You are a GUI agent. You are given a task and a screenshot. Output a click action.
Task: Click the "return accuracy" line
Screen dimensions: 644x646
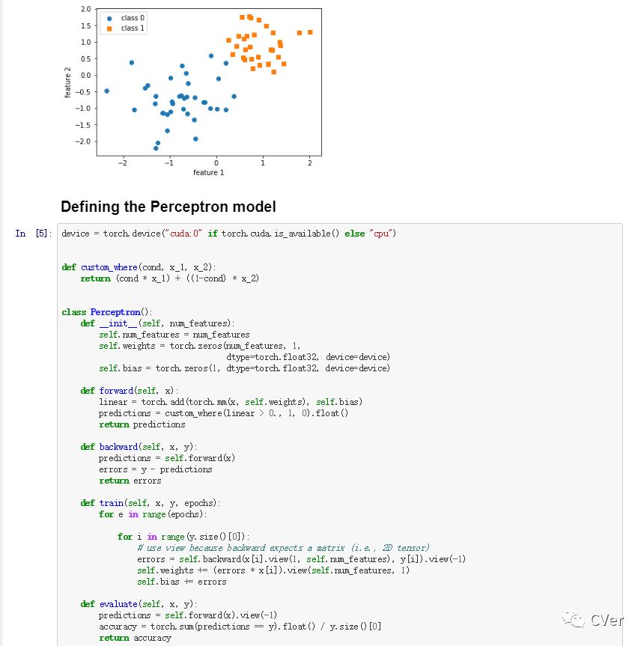135,638
